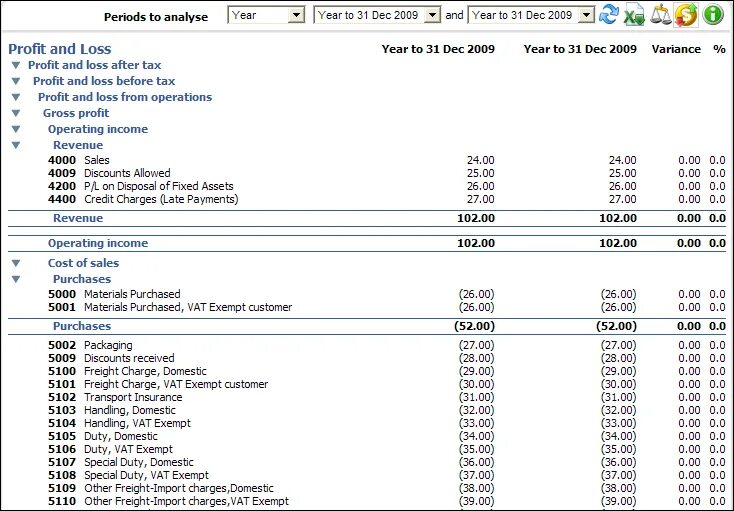Open the green info icon
This screenshot has width=734, height=511.
713,15
